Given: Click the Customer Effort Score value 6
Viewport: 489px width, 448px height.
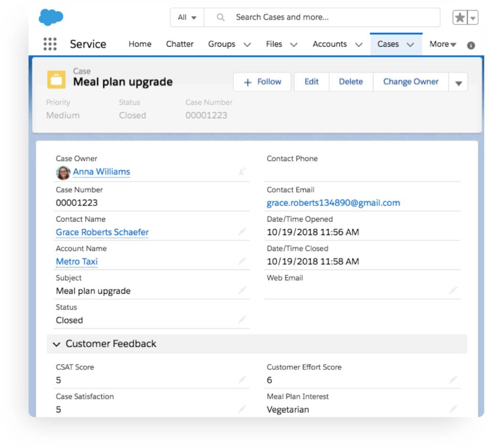Looking at the screenshot, I should 269,380.
